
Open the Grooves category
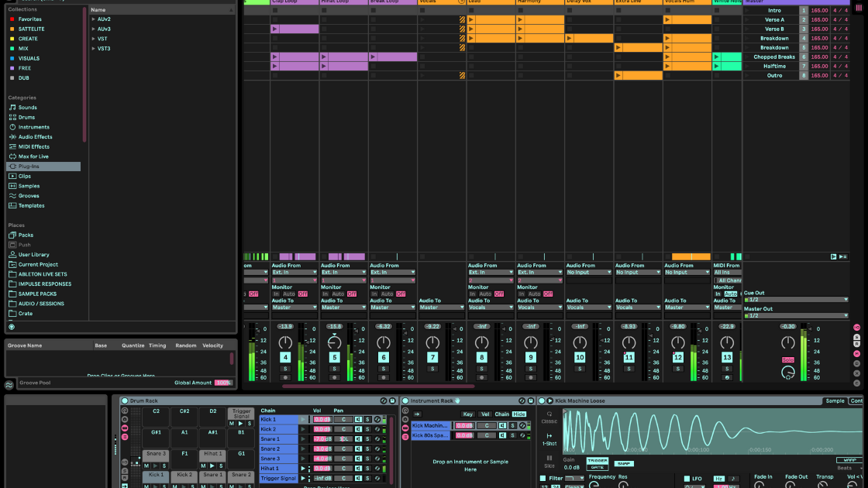point(29,196)
